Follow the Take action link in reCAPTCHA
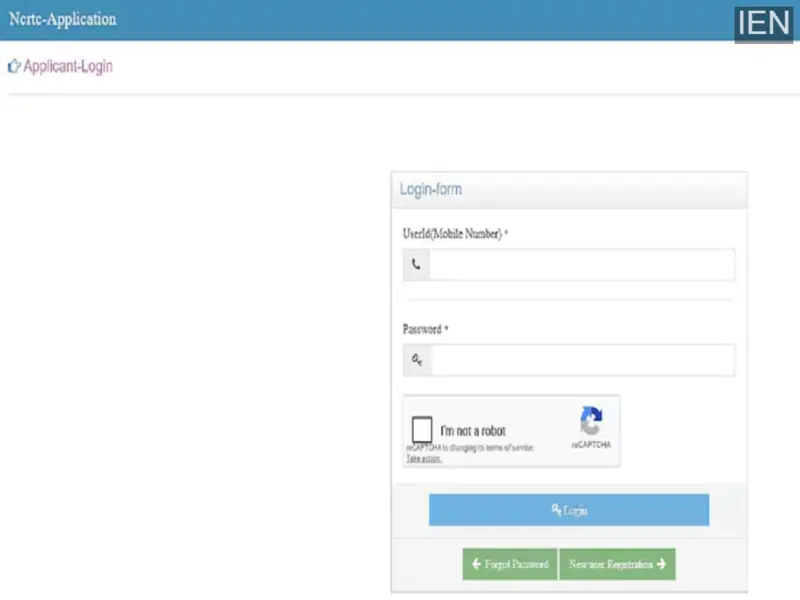Image resolution: width=800 pixels, height=600 pixels. (423, 459)
